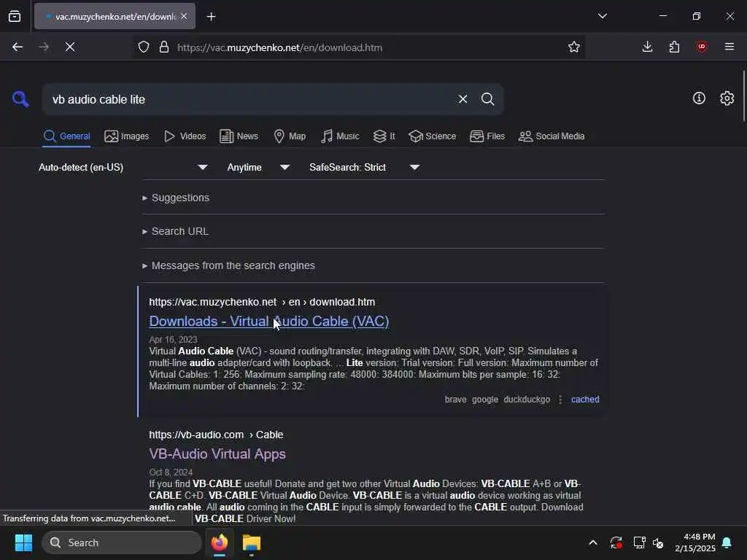Open the SafeSearch: Strict dropdown
This screenshot has width=747, height=560.
click(365, 168)
